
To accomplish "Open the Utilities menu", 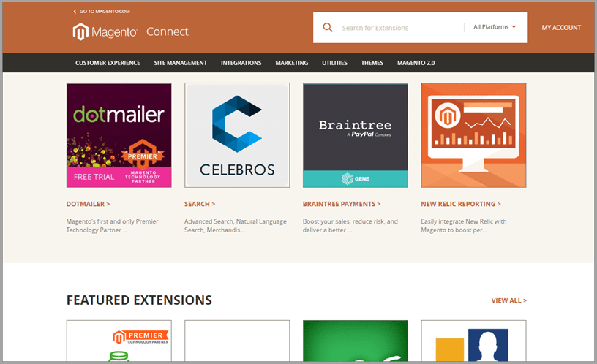I will 334,63.
